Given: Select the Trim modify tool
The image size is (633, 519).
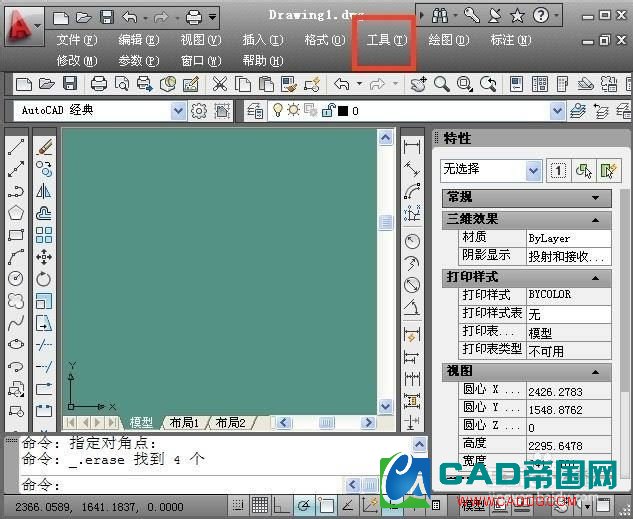Looking at the screenshot, I should click(44, 344).
